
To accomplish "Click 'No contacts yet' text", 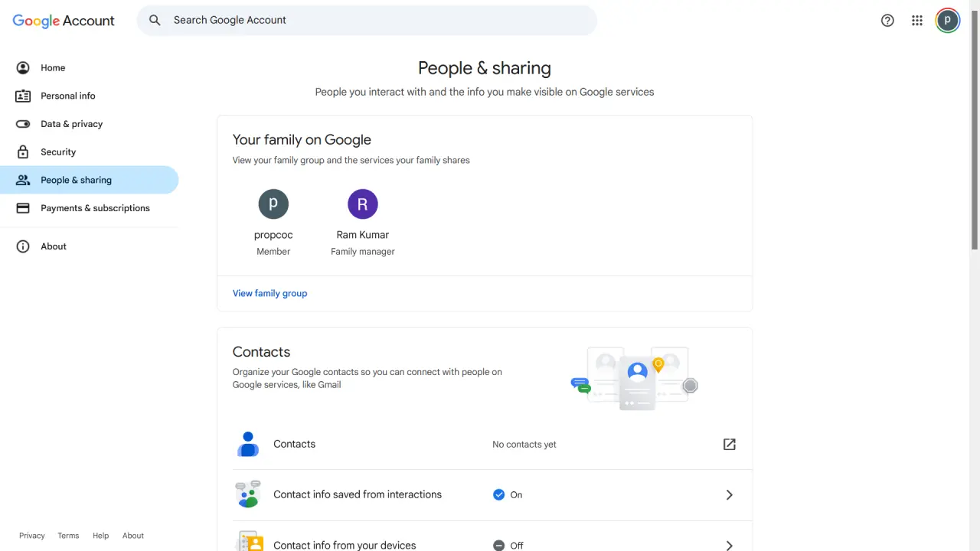I will (x=524, y=444).
